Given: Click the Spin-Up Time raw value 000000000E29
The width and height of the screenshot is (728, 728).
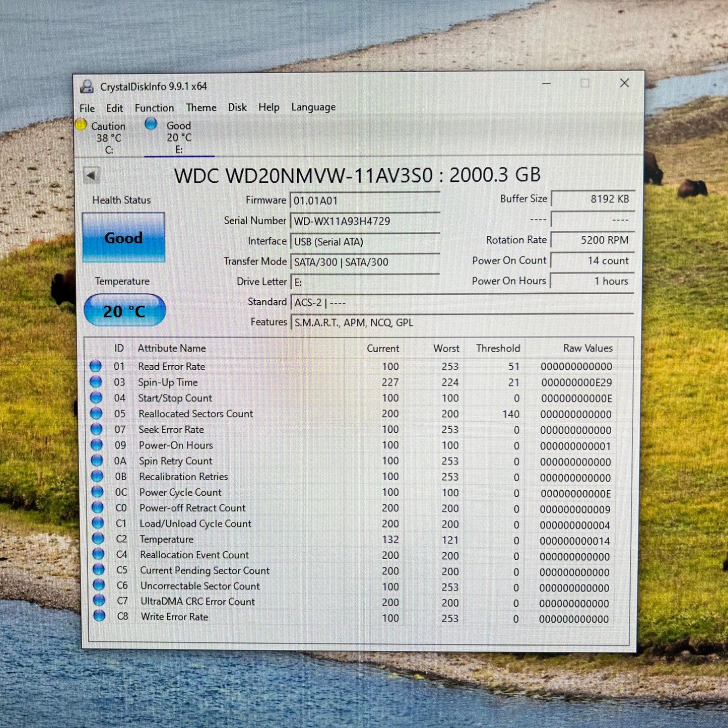Looking at the screenshot, I should tap(577, 382).
